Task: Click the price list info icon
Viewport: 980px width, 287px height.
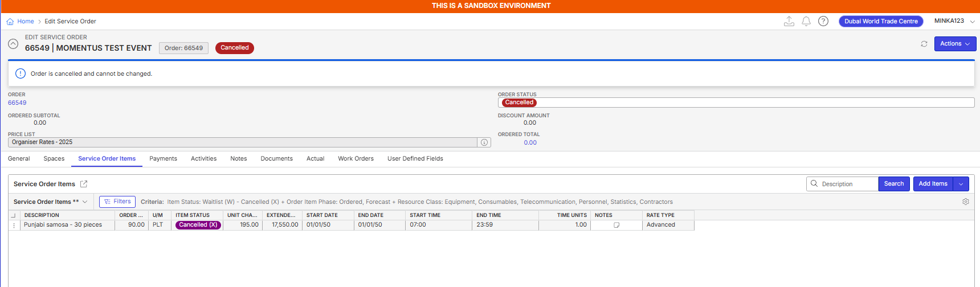Action: tap(484, 142)
